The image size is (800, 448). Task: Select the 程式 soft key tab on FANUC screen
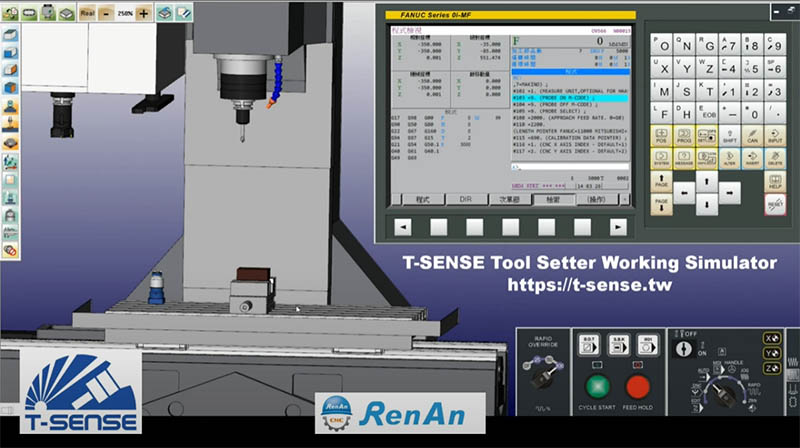422,200
